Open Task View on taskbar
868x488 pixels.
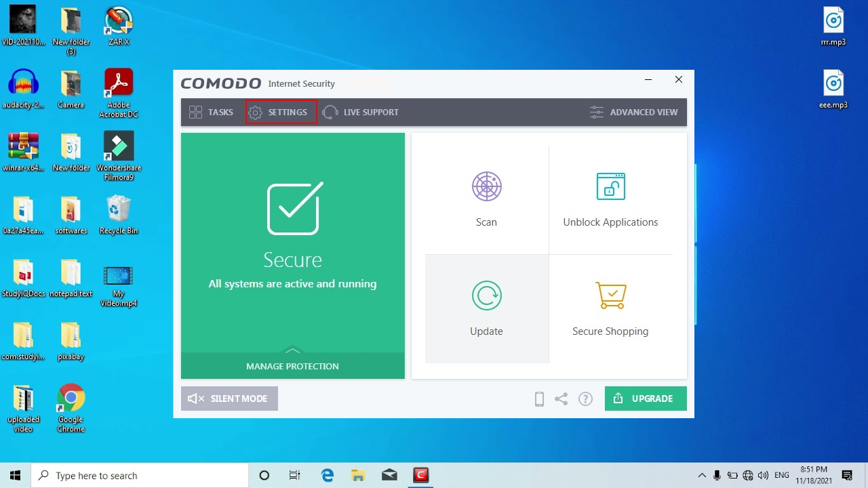[x=294, y=475]
